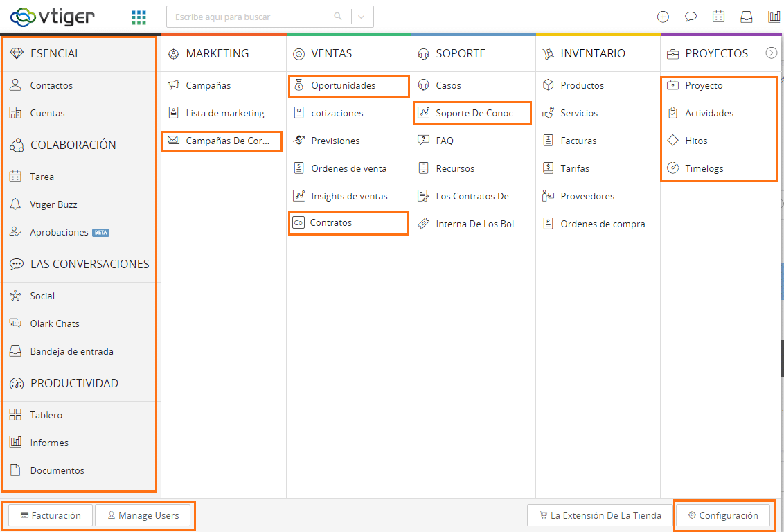Click the quick create plus icon
Viewport: 784px width, 532px height.
pyautogui.click(x=663, y=17)
